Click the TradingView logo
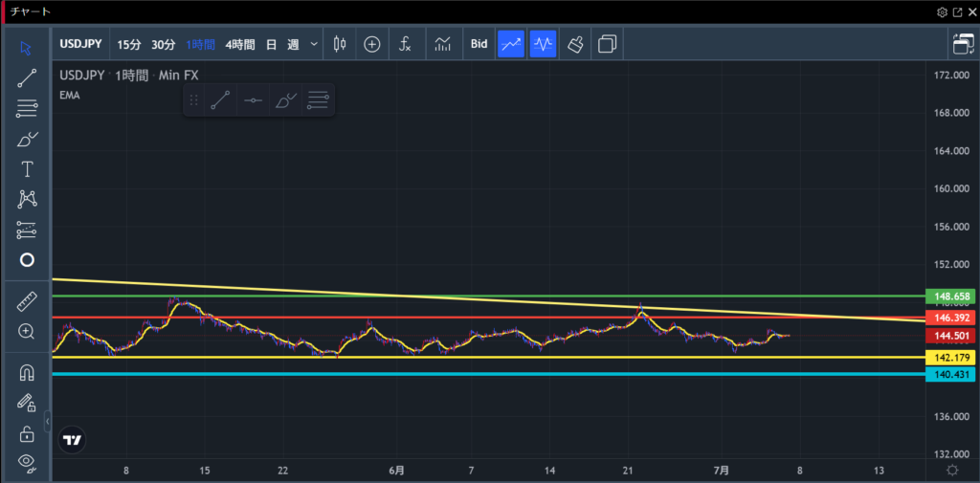The width and height of the screenshot is (980, 483). pos(73,440)
